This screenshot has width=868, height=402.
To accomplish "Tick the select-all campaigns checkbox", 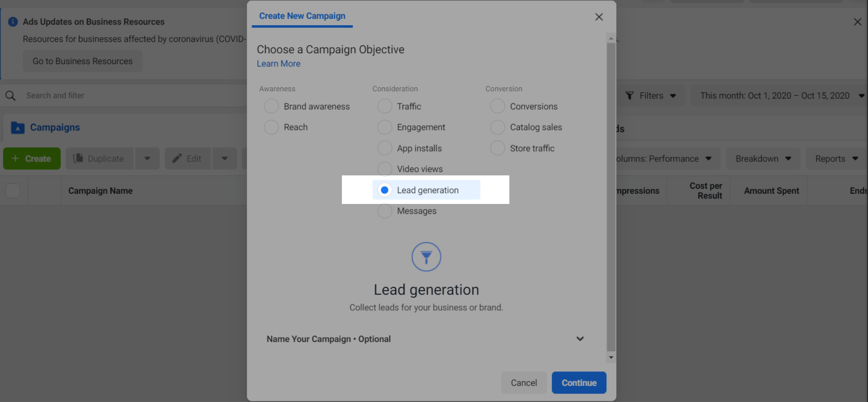I will pos(13,191).
